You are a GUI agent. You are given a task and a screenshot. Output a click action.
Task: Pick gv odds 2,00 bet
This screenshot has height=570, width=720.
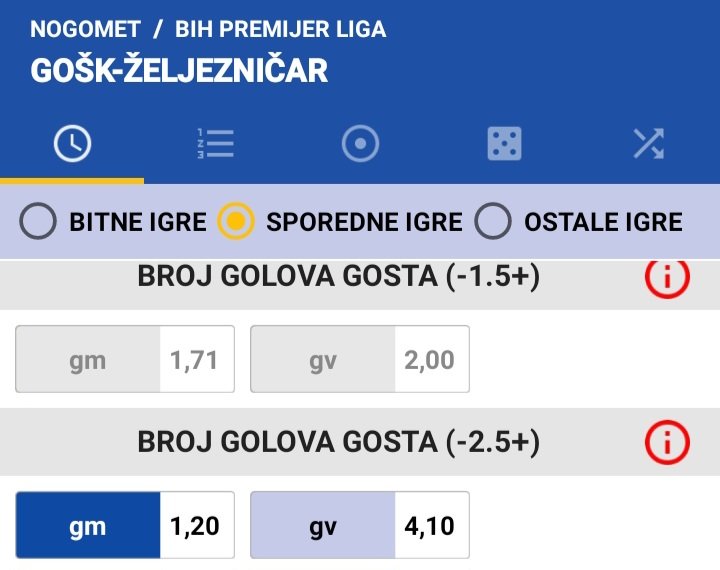[x=360, y=359]
